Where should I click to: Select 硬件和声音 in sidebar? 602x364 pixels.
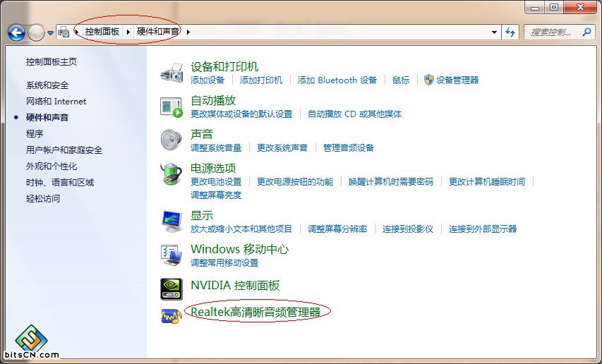47,117
